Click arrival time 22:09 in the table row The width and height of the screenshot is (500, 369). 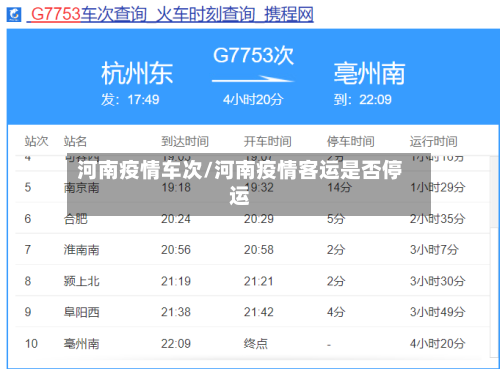tap(176, 343)
